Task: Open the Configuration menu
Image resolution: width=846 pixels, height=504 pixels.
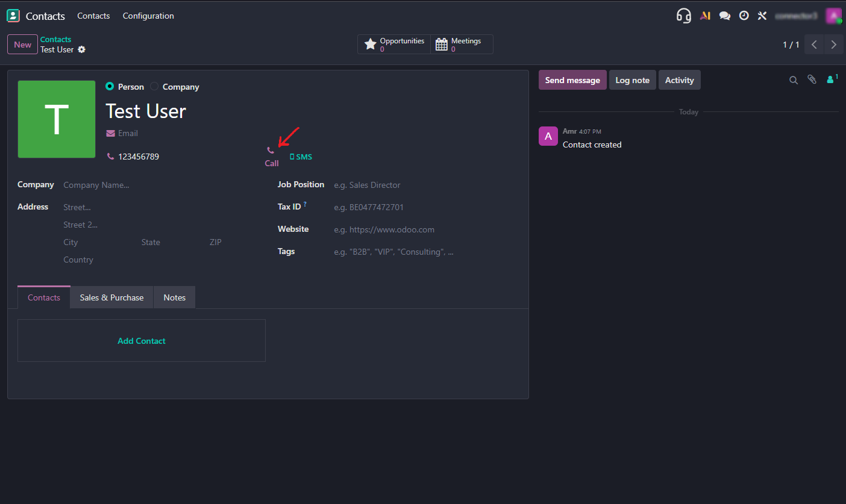Action: [148, 16]
